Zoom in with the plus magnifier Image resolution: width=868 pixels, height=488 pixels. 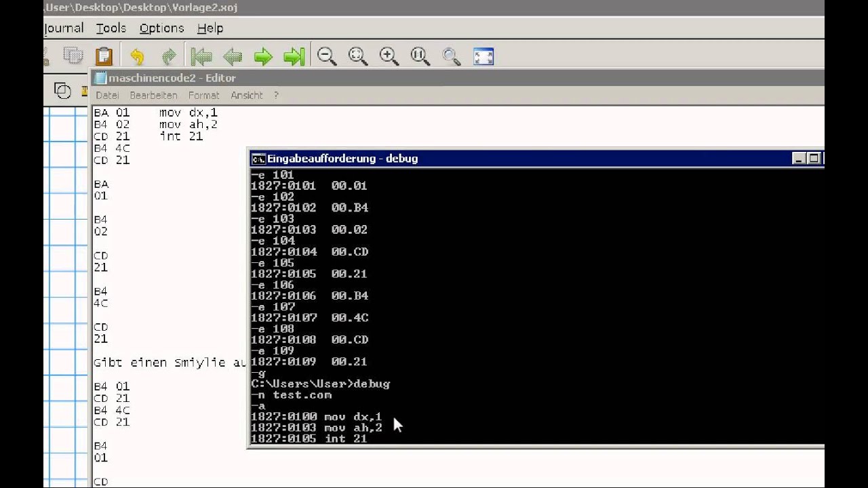click(389, 56)
